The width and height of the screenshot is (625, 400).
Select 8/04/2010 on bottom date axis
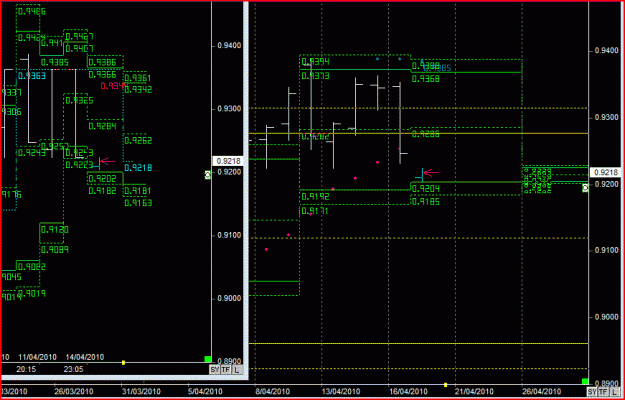point(273,391)
